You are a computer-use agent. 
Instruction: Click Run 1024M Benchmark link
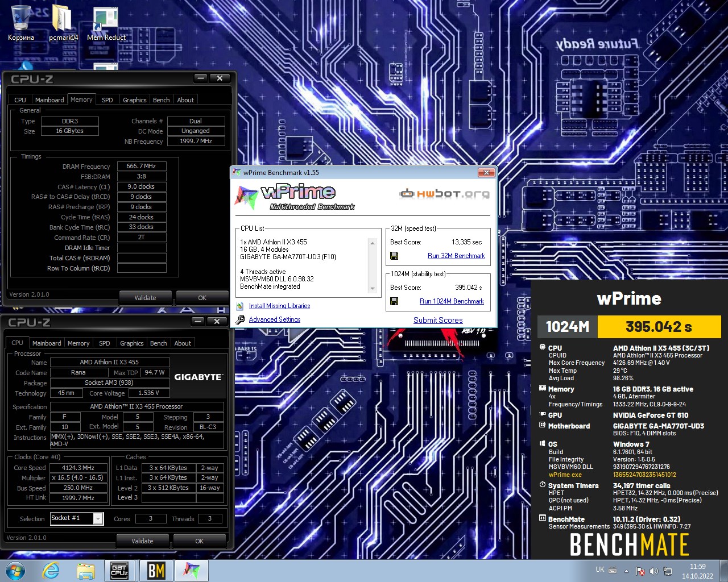tap(452, 301)
